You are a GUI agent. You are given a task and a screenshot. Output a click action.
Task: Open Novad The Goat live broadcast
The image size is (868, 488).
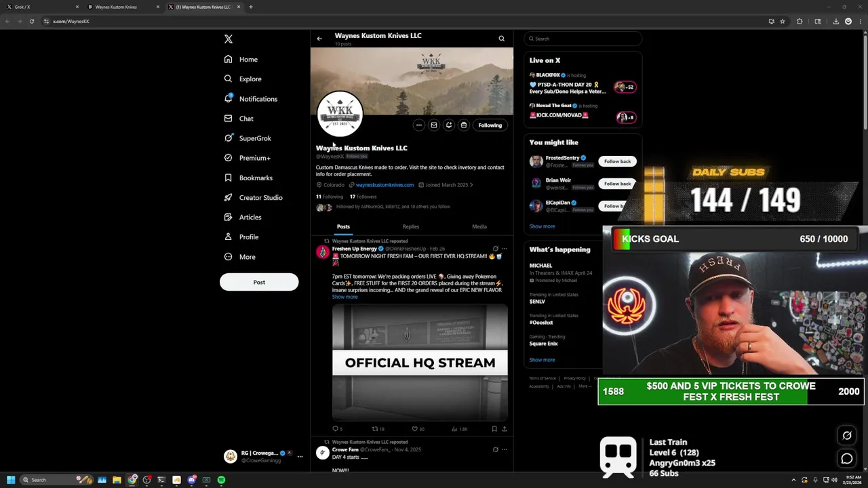[583, 112]
